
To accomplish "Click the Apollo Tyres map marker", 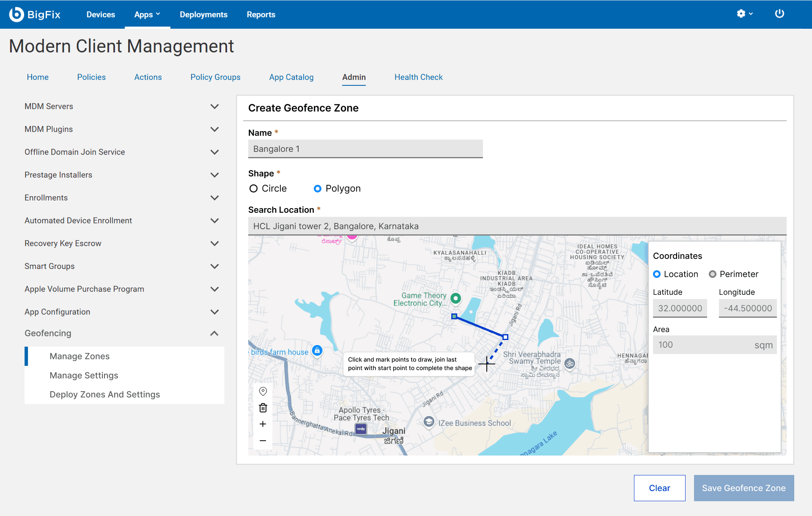I will pyautogui.click(x=361, y=429).
